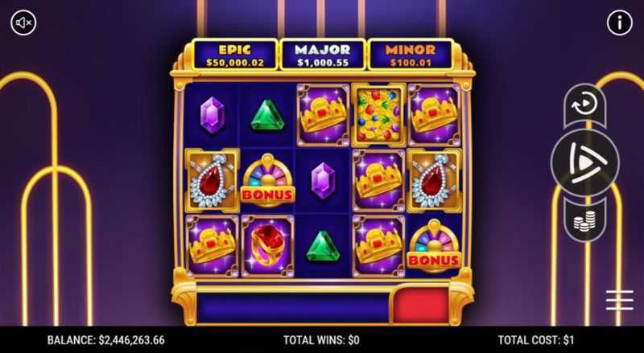Click the ruby ring symbol
The width and height of the screenshot is (644, 353).
point(268,246)
